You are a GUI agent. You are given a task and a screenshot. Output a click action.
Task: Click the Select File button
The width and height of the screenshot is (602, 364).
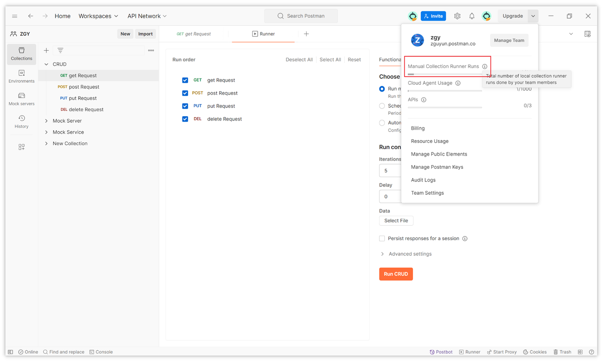(396, 221)
